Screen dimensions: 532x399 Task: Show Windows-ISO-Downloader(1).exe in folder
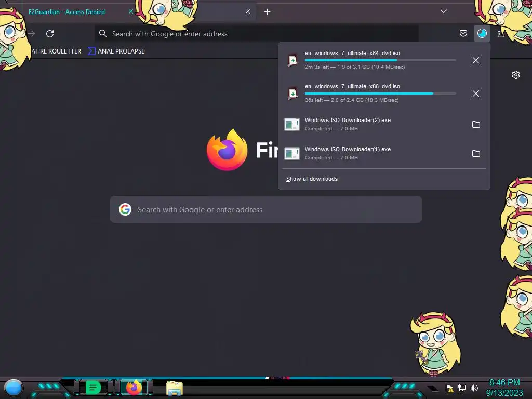476,154
